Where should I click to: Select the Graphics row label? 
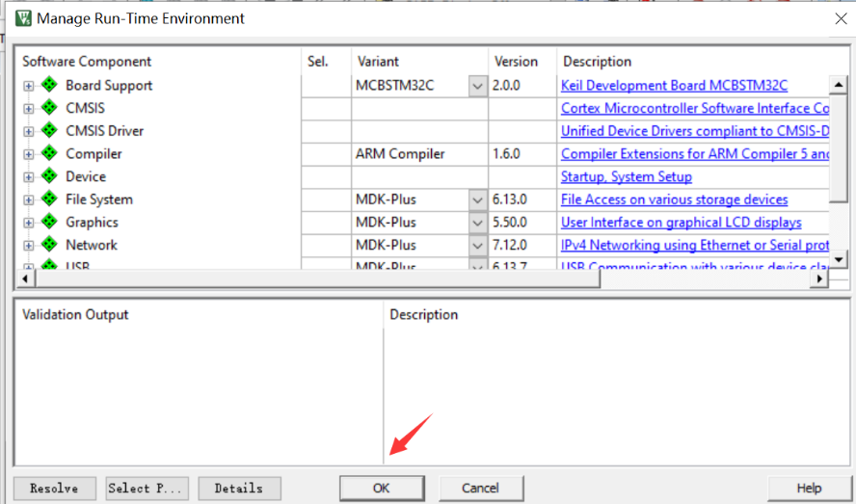(x=92, y=223)
